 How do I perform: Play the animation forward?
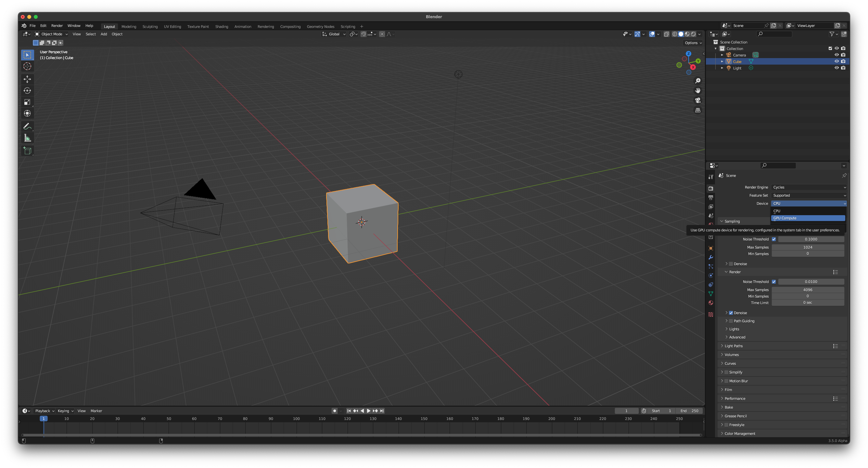pos(368,411)
